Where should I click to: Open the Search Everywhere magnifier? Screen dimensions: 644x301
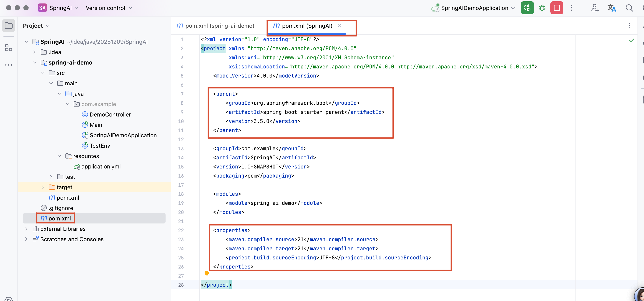pos(629,8)
